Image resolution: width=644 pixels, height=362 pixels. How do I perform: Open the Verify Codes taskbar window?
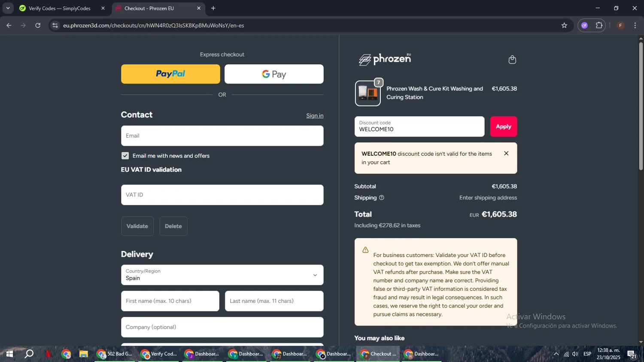(x=159, y=354)
